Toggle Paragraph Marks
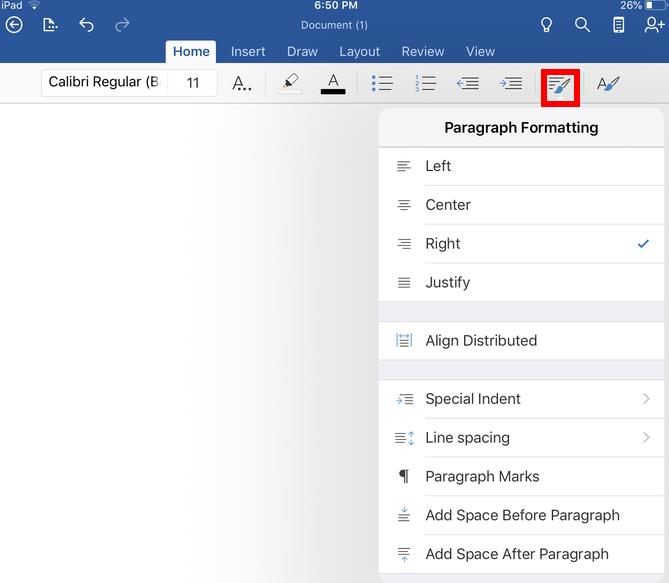 521,476
